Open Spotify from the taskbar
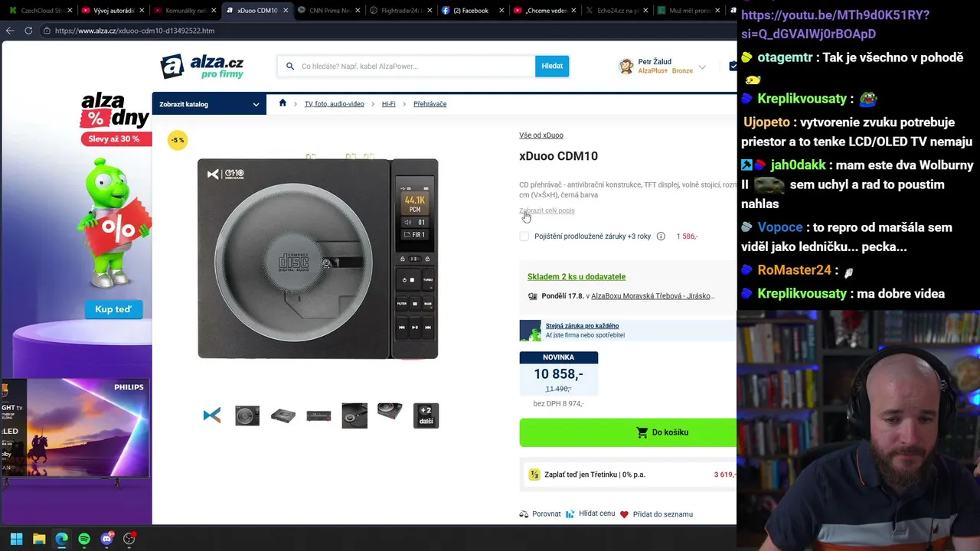 point(84,539)
